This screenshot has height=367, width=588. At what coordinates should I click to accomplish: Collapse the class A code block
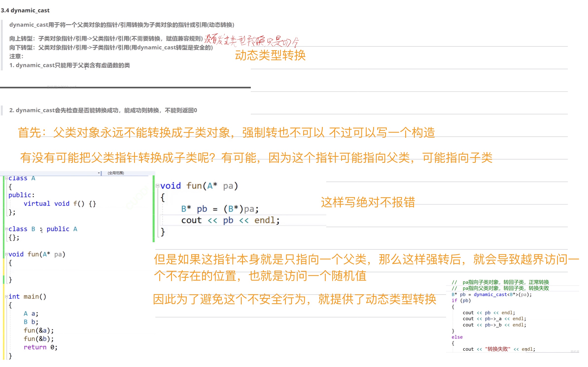tap(6, 178)
